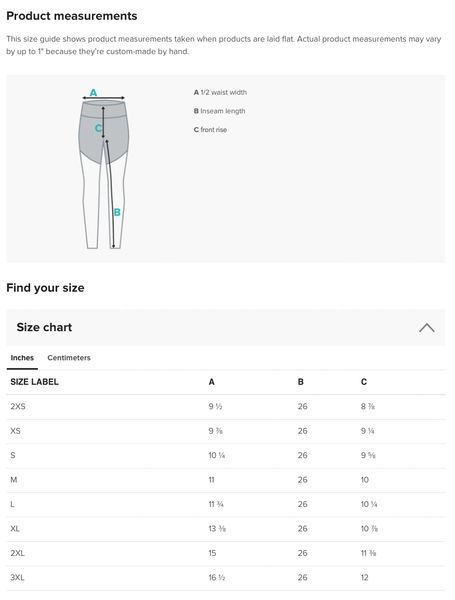Click the teal C front rise marker
Viewport: 455px width, 600px height.
(x=98, y=128)
